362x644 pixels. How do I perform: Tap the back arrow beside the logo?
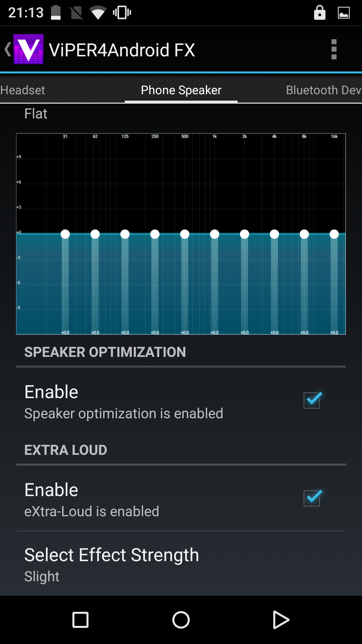click(7, 49)
